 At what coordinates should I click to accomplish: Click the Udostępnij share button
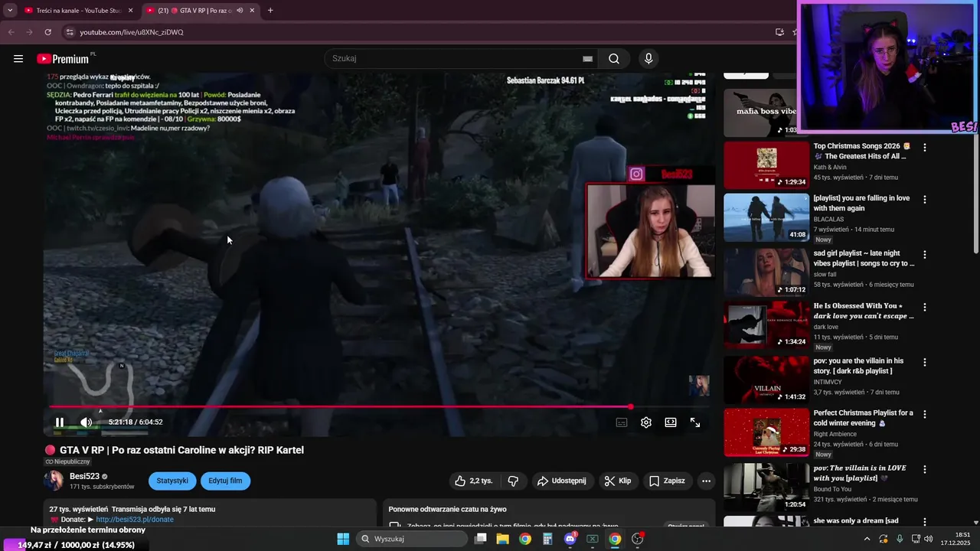pos(562,481)
